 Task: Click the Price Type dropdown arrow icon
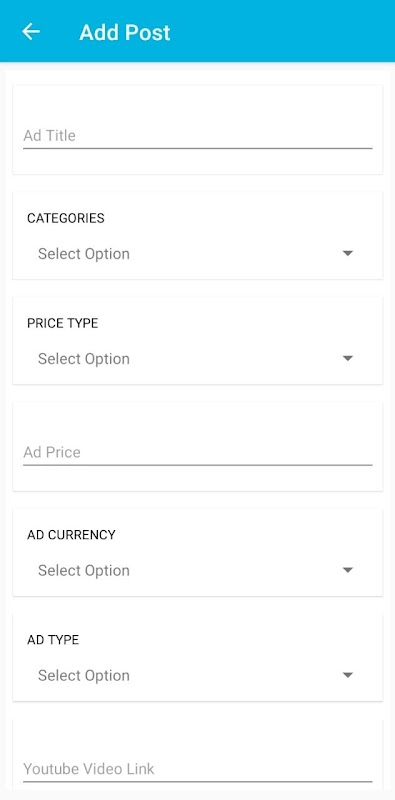click(x=348, y=359)
